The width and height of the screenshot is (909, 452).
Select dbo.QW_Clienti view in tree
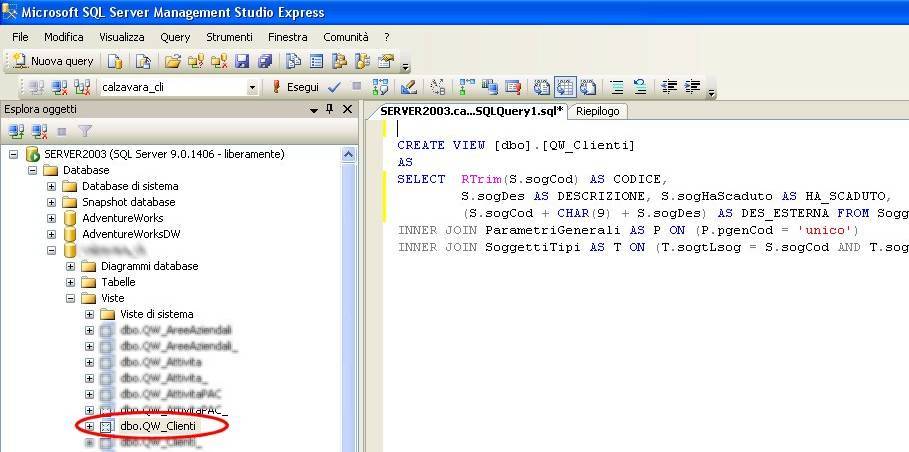(158, 426)
